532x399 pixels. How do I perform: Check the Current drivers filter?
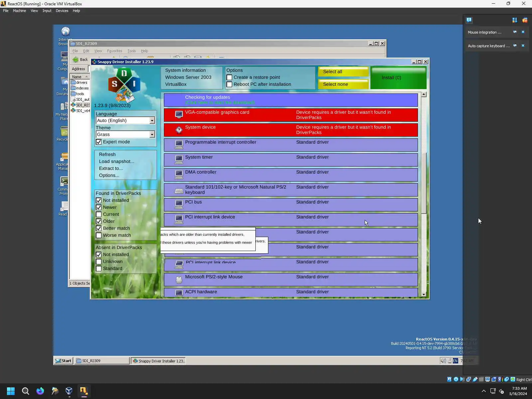coord(99,214)
